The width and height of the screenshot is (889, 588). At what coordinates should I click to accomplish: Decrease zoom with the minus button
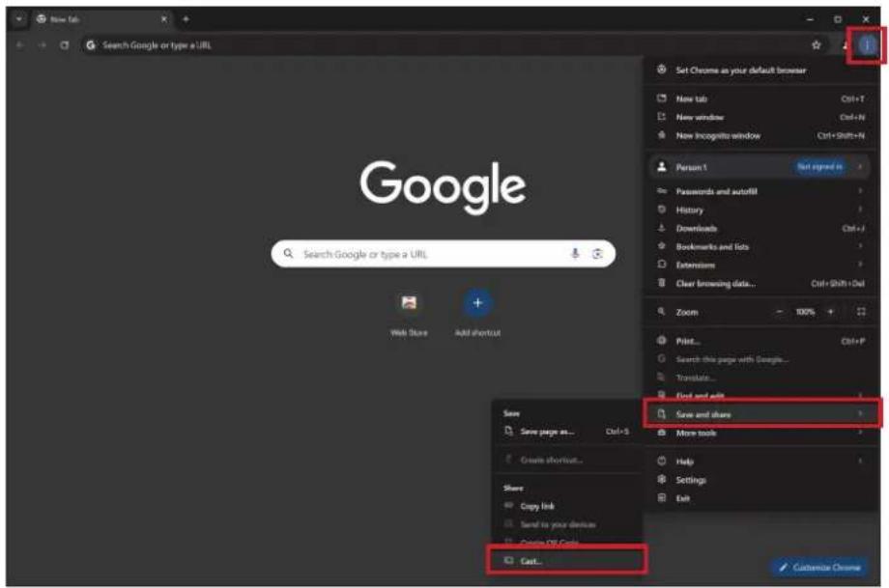point(780,312)
